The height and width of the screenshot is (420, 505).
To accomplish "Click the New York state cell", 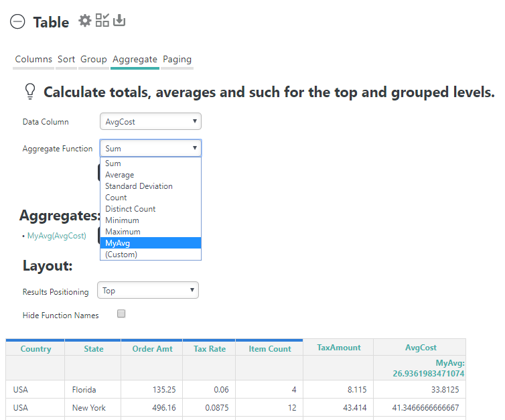I will pyautogui.click(x=92, y=408).
